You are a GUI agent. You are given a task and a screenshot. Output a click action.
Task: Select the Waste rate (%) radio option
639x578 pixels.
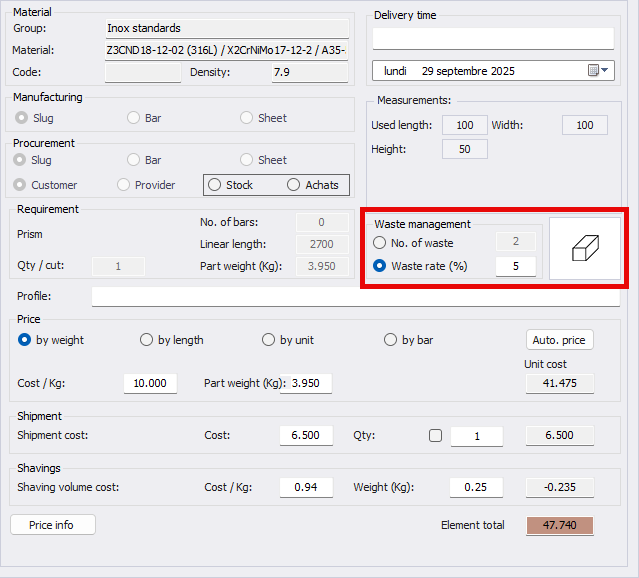coord(379,266)
